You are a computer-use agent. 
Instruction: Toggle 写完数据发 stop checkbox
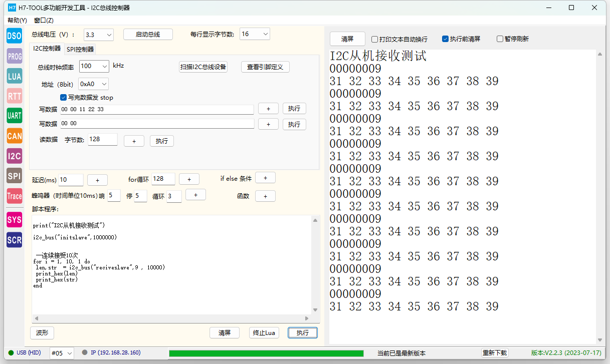[x=63, y=98]
